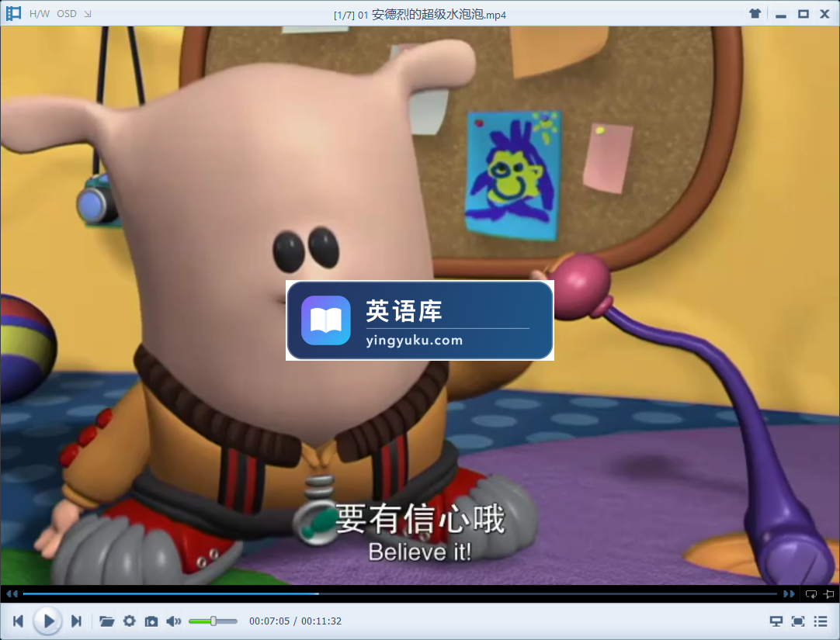This screenshot has width=840, height=640.
Task: Maximize the player window
Action: click(803, 14)
